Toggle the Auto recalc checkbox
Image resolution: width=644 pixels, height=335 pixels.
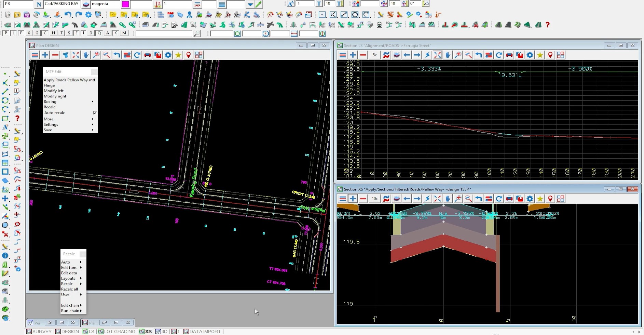pos(95,112)
